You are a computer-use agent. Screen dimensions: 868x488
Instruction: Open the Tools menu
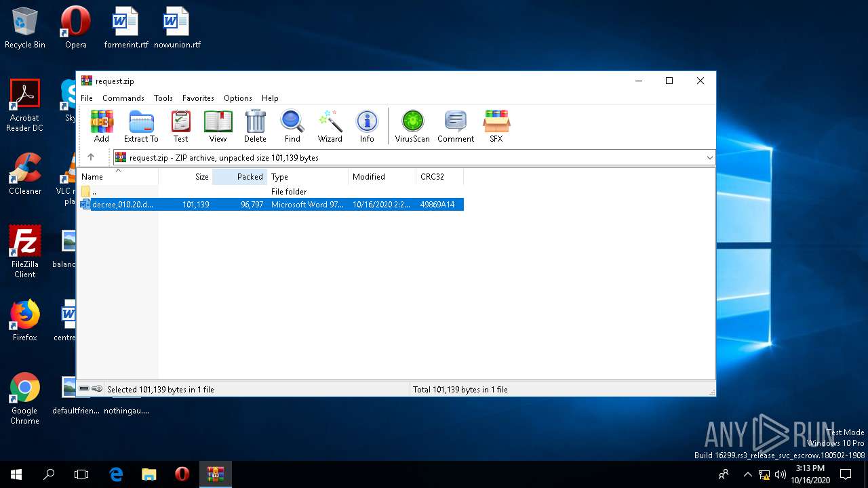point(163,98)
